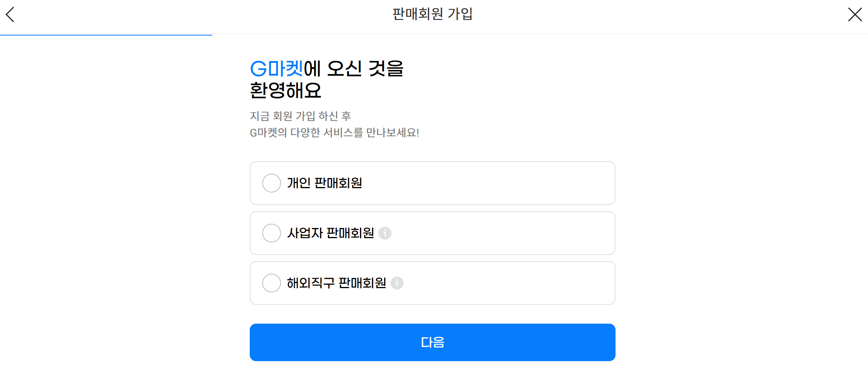
Task: Close the seller signup page with X
Action: (x=855, y=15)
